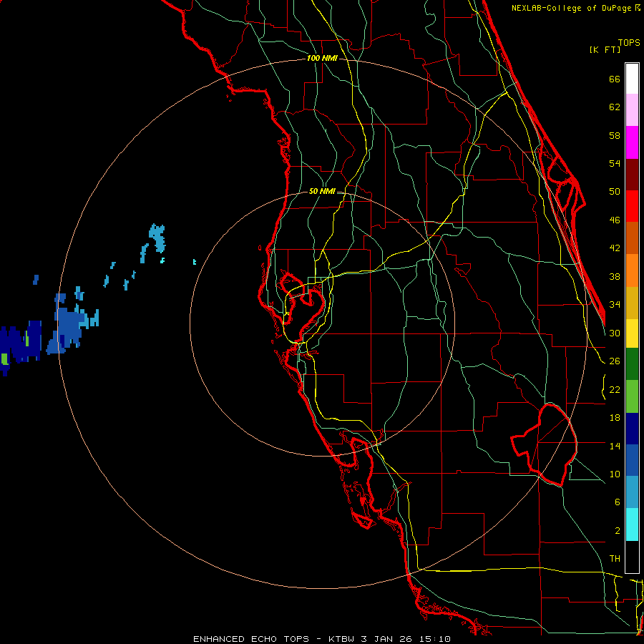Click the TOPS legend title
This screenshot has width=644, height=644.
point(629,42)
